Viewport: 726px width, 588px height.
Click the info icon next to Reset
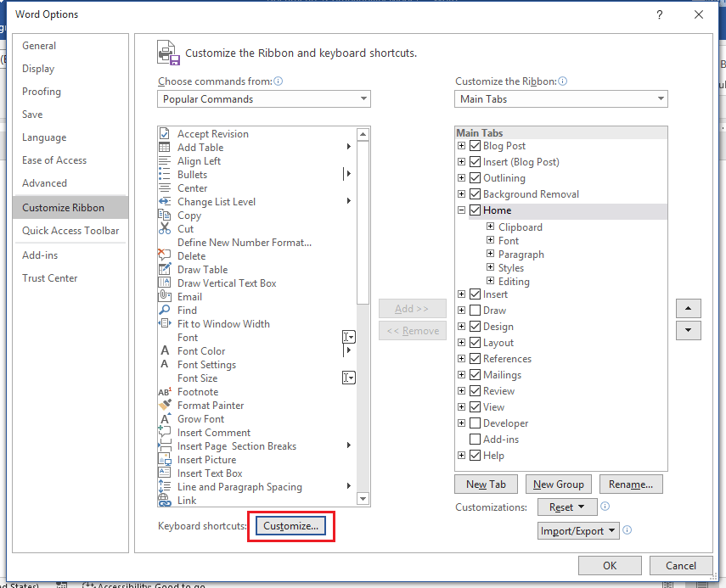[605, 506]
